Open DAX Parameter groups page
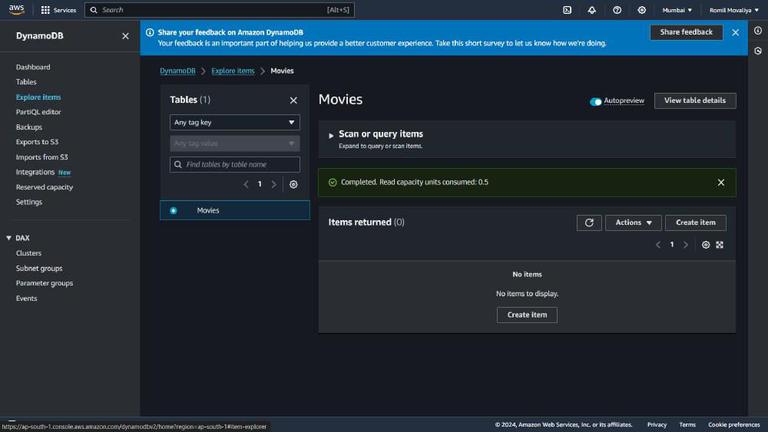 click(44, 283)
